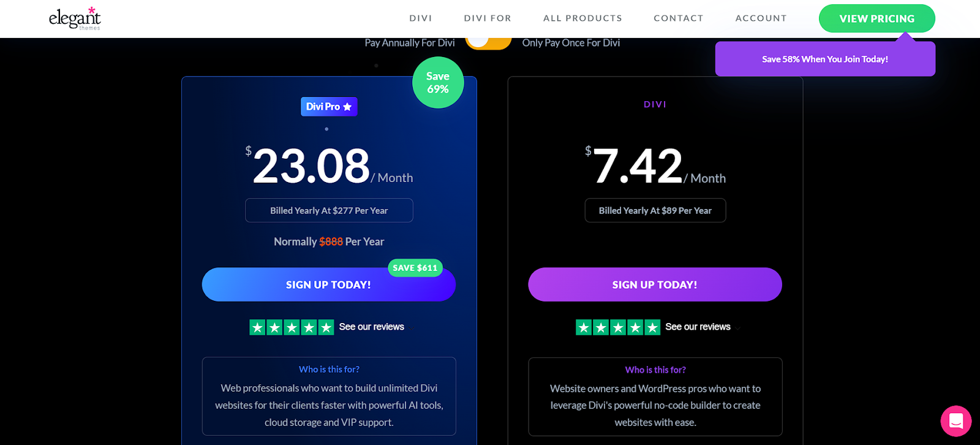Sign up for the Divi plan
The width and height of the screenshot is (980, 445).
(x=655, y=284)
